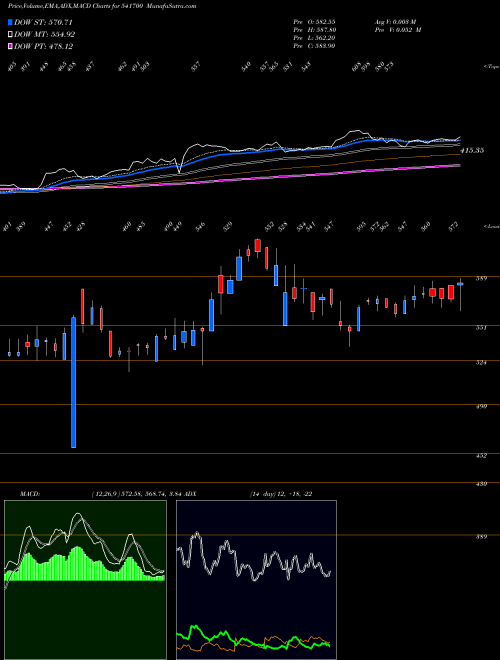Screen dimensions: 500x660
Task: Click the tall blue candlestick dropping to 452
Action: pyautogui.click(x=74, y=382)
